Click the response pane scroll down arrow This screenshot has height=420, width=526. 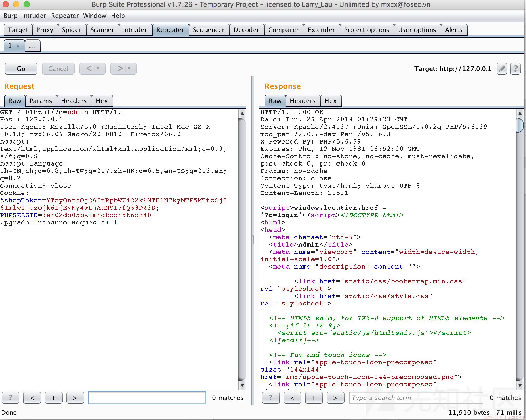(x=520, y=385)
